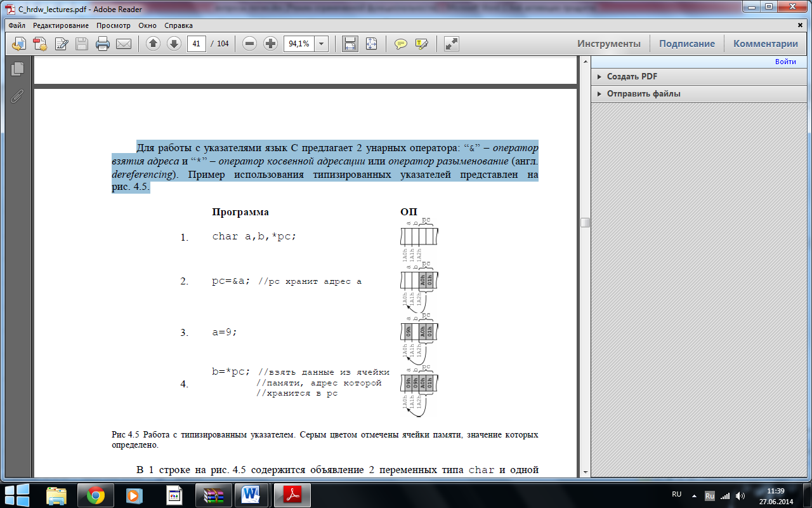The height and width of the screenshot is (508, 812).
Task: Print the document via printer icon
Action: (x=102, y=44)
